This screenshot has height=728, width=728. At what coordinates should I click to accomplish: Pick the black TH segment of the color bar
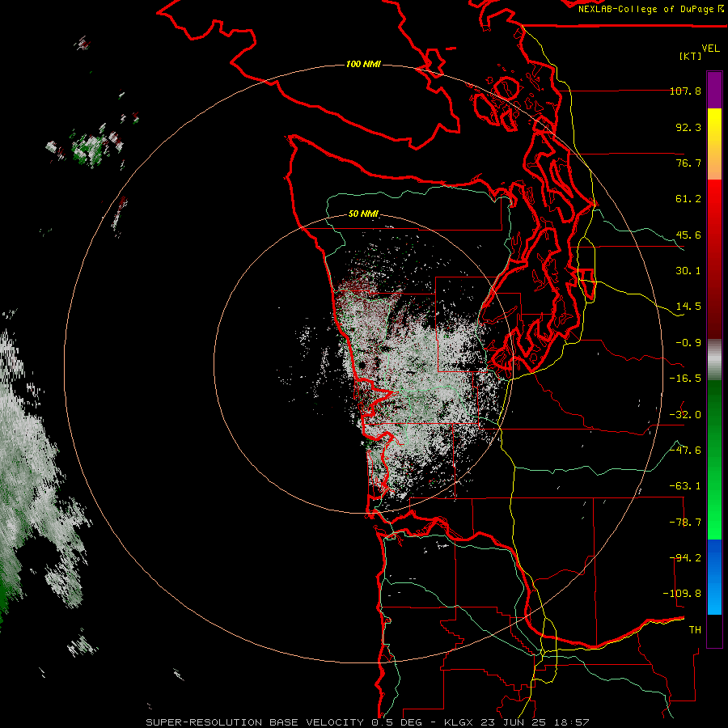pos(714,630)
